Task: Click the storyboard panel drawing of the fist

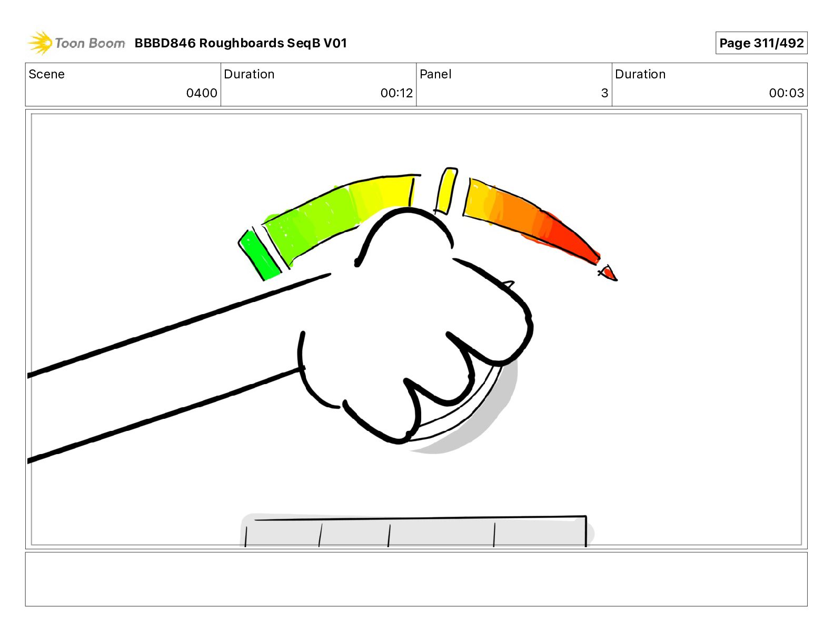Action: coord(416,329)
